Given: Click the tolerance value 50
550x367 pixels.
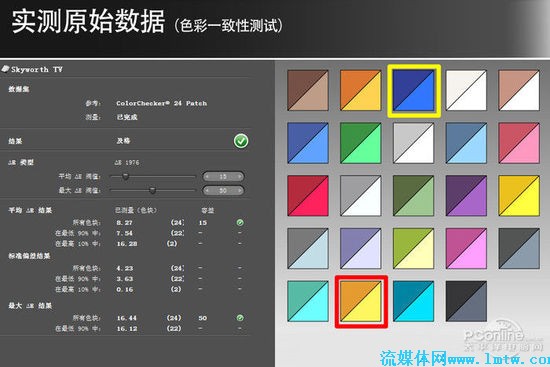Looking at the screenshot, I should [202, 318].
